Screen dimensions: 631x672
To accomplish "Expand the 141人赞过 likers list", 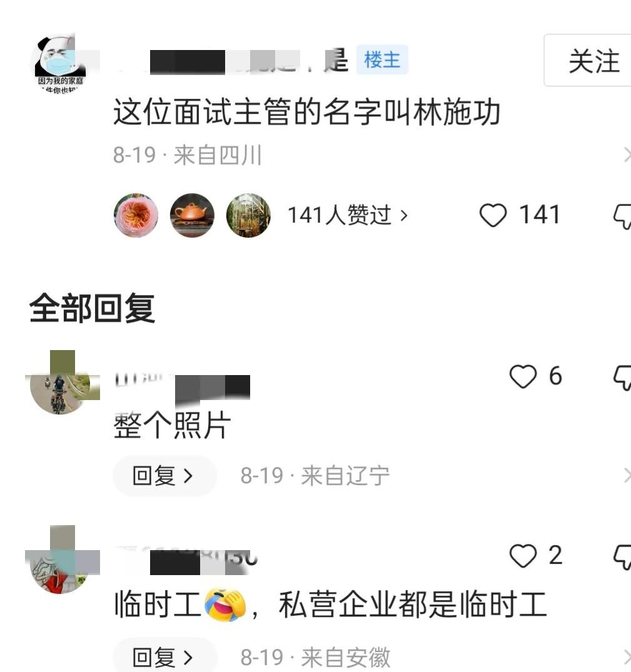I will click(x=348, y=214).
